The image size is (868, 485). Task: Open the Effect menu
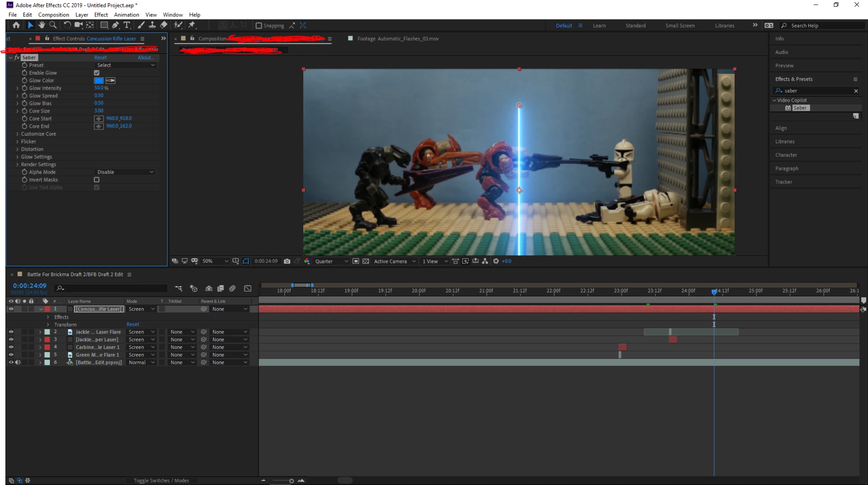tap(101, 15)
